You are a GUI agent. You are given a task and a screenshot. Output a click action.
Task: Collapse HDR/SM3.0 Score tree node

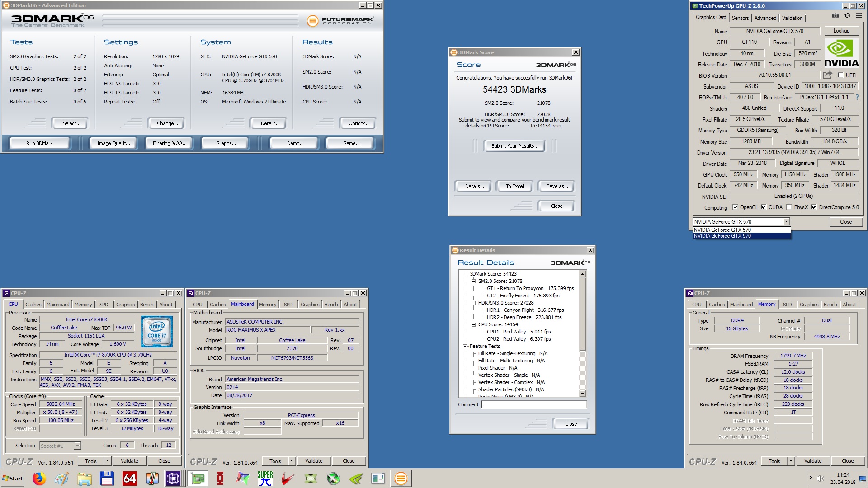473,303
